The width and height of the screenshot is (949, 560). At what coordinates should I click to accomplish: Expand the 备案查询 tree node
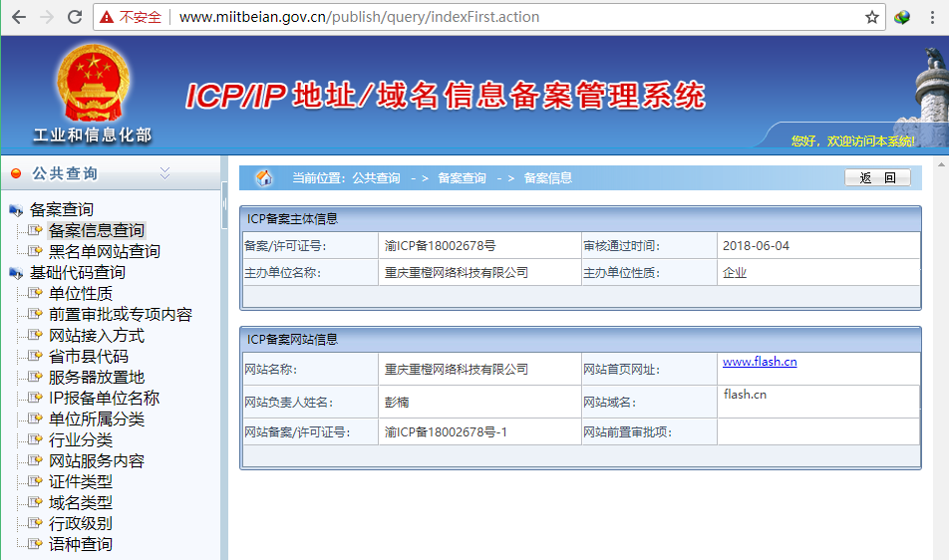point(62,210)
